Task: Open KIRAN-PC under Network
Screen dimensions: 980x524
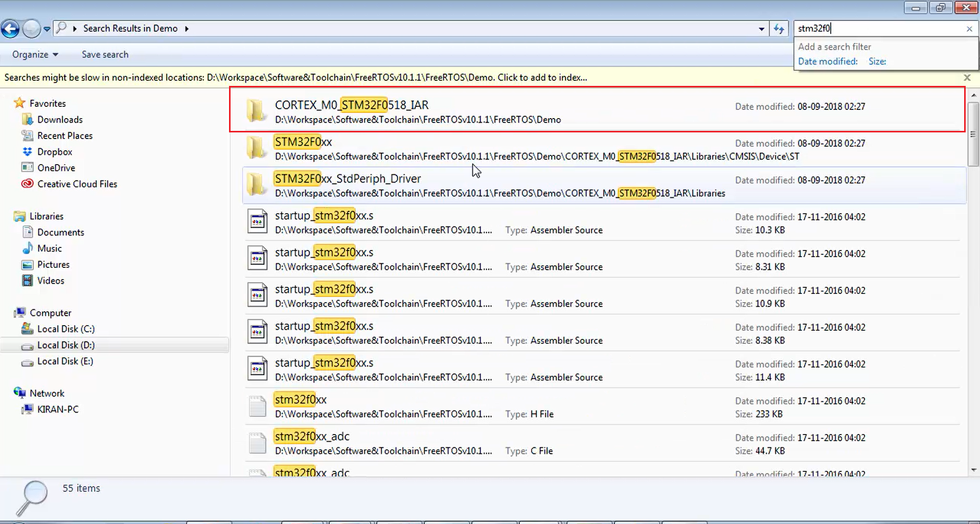Action: 58,409
